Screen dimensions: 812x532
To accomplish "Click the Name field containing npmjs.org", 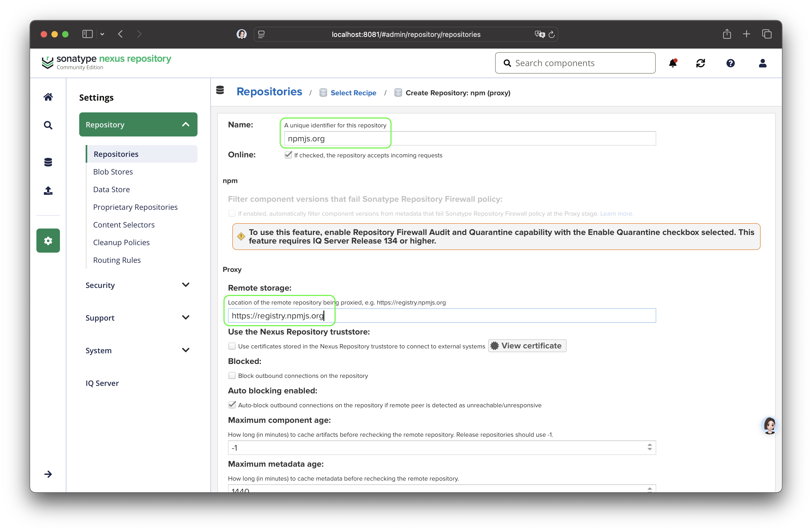I will (470, 139).
